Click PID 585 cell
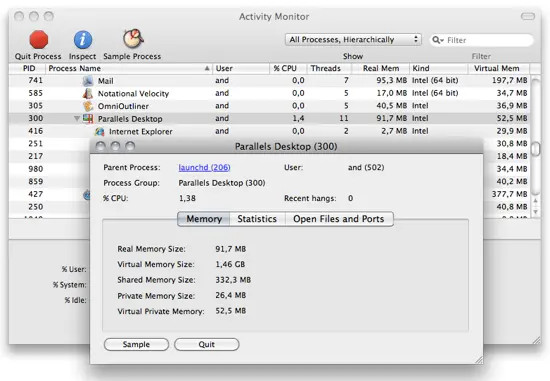The width and height of the screenshot is (550, 381). click(x=35, y=93)
